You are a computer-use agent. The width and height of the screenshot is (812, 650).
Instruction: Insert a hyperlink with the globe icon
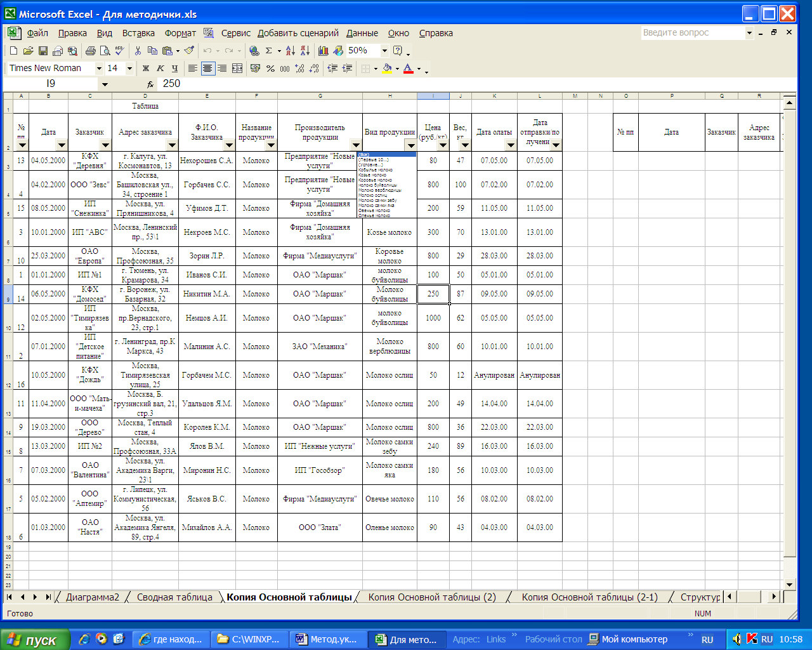tap(254, 51)
